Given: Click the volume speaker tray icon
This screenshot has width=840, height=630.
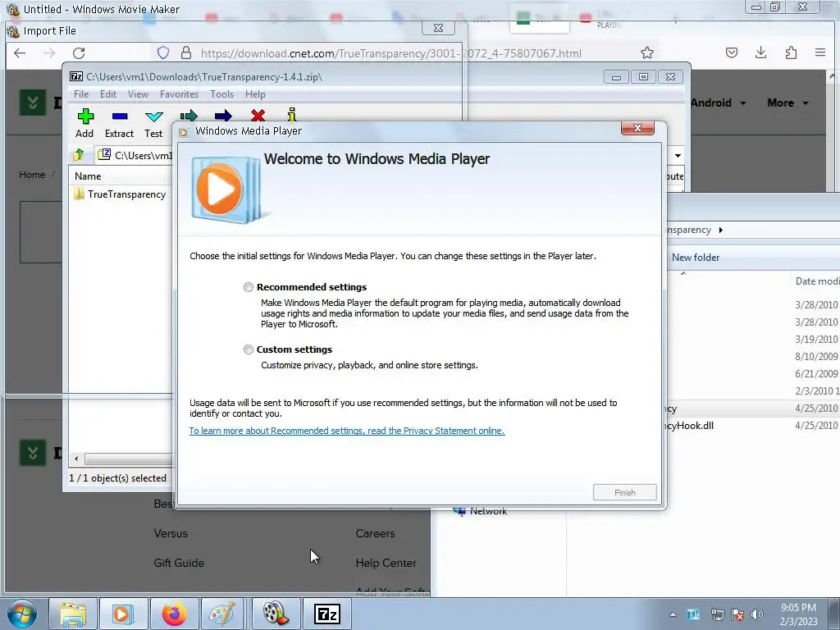Looking at the screenshot, I should (x=757, y=614).
